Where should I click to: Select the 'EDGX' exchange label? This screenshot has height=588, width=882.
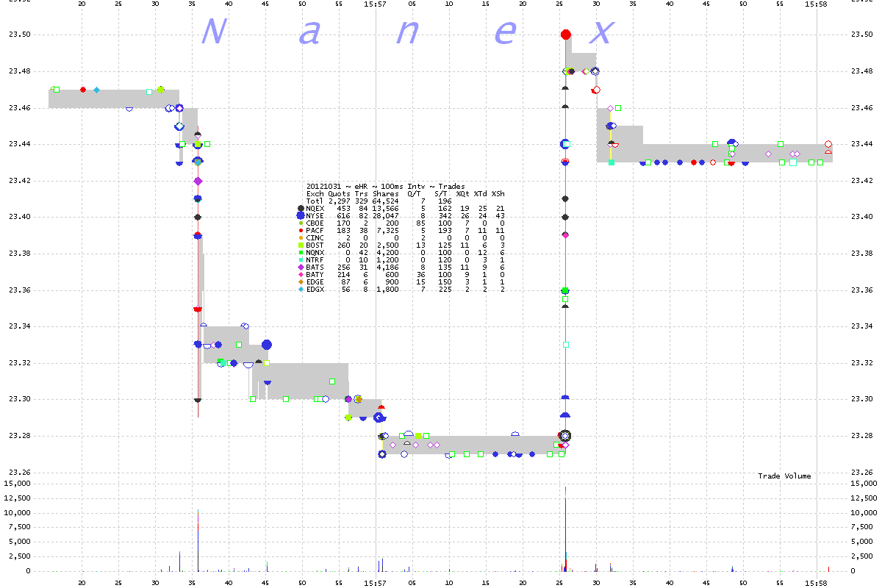point(315,290)
